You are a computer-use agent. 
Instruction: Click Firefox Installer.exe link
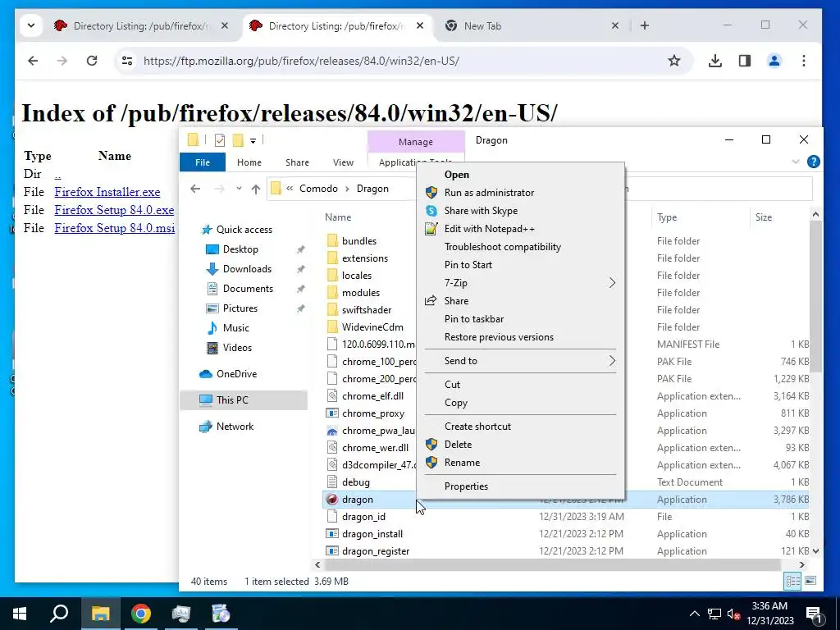click(107, 192)
